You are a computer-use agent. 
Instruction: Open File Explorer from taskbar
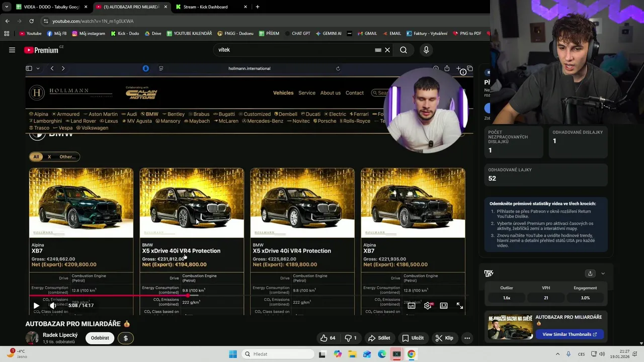(x=352, y=354)
